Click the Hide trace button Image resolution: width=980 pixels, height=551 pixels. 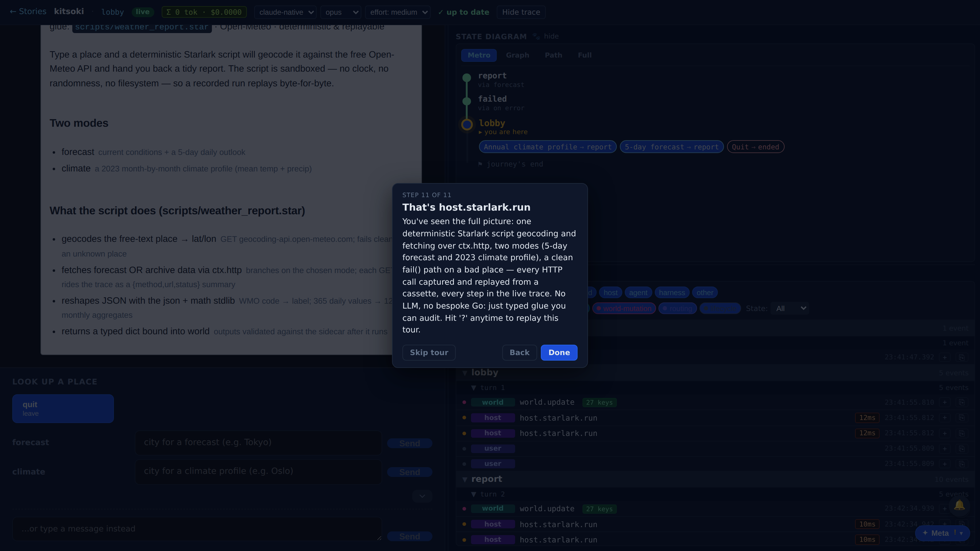coord(521,12)
